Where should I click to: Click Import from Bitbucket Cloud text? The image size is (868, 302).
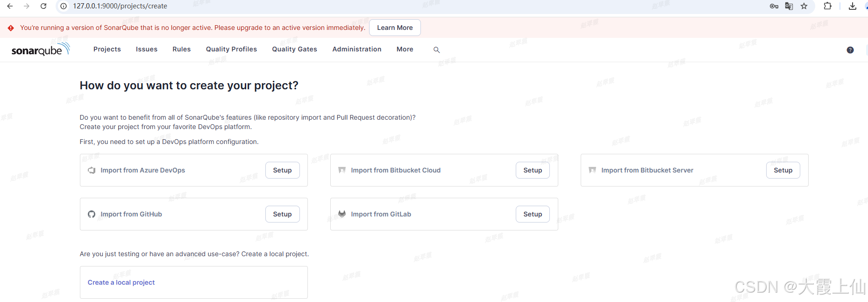[396, 170]
